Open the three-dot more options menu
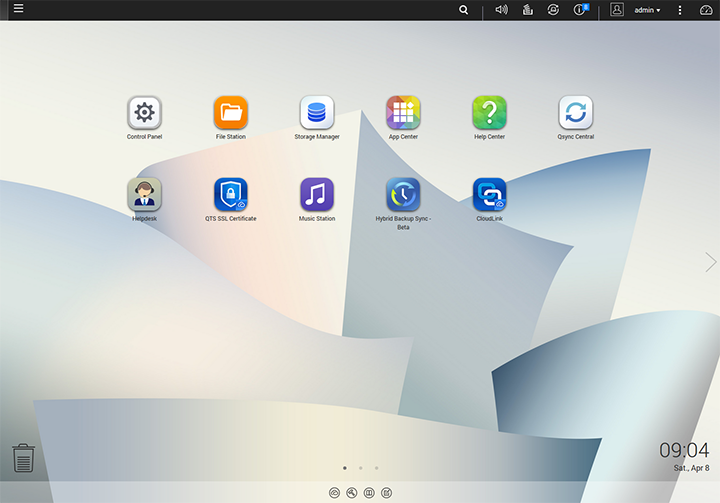This screenshot has width=720, height=503. coord(680,10)
